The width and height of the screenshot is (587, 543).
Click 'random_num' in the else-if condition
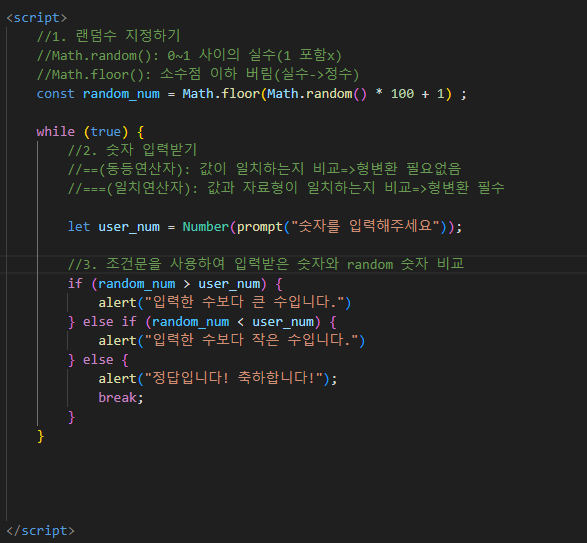coord(191,322)
